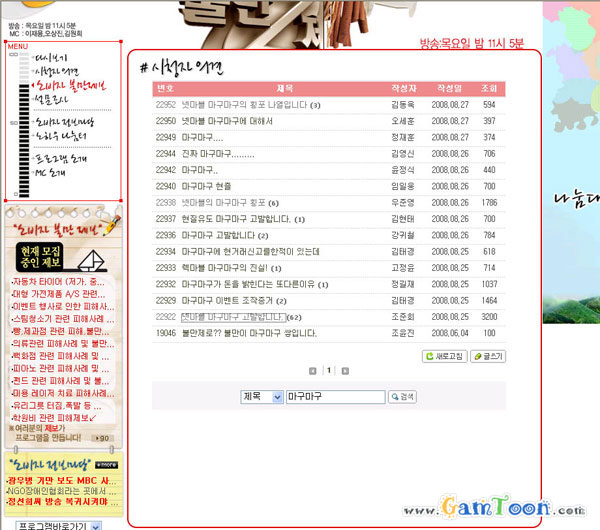This screenshot has width=600, height=530.
Task: Go to previous page arrow
Action: click(312, 370)
